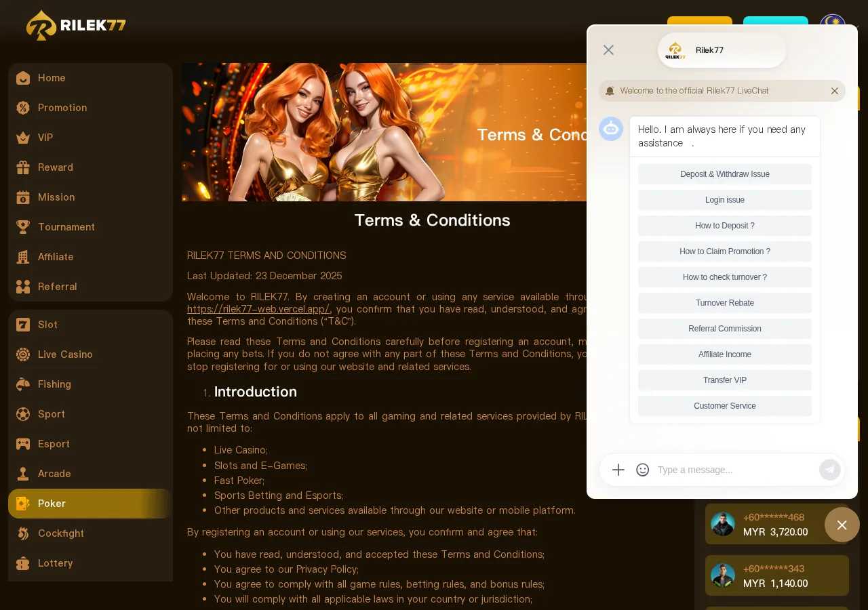The width and height of the screenshot is (868, 610).
Task: Click the Sport soccer ball icon
Action: click(x=23, y=414)
